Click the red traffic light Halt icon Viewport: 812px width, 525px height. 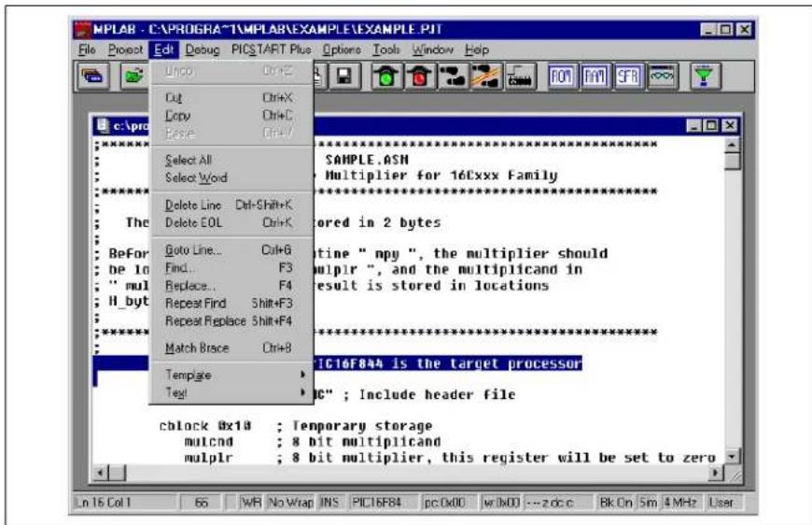420,77
